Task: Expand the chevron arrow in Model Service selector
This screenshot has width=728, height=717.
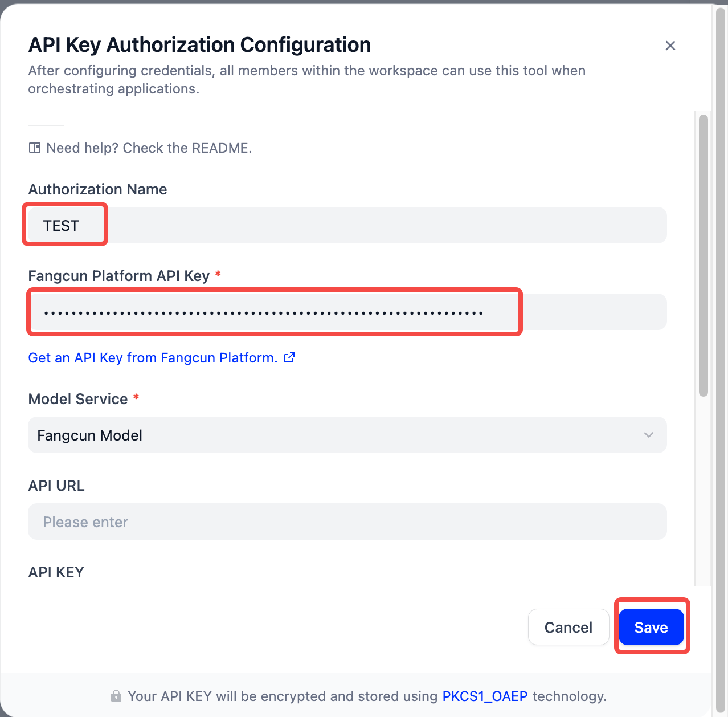Action: (648, 435)
